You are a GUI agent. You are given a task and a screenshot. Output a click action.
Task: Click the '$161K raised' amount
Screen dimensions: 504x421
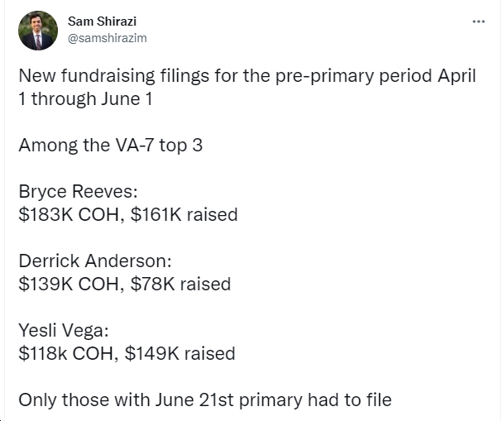(184, 214)
